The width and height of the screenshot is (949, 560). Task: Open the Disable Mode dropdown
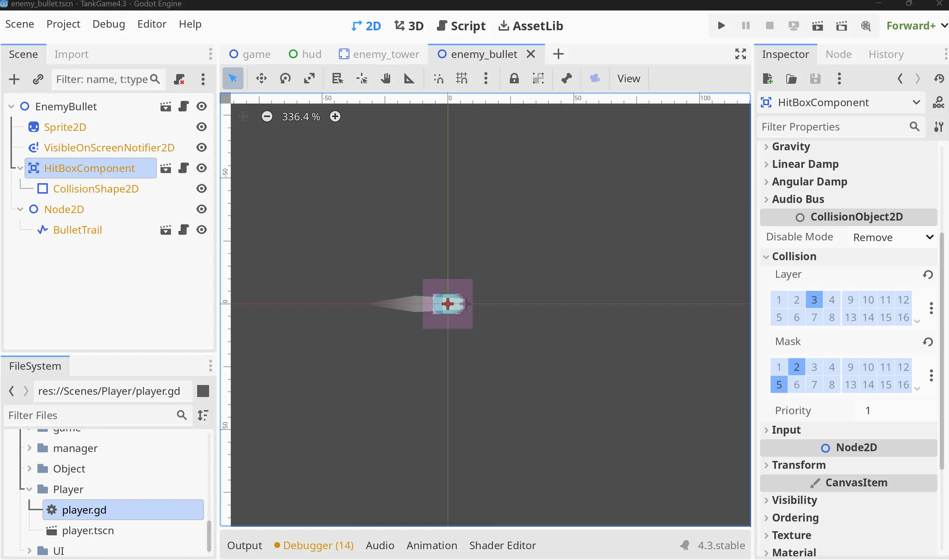coord(893,237)
